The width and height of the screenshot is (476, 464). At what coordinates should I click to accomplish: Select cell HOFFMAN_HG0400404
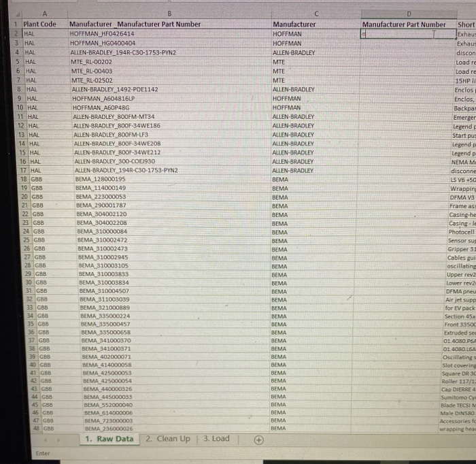click(170, 43)
